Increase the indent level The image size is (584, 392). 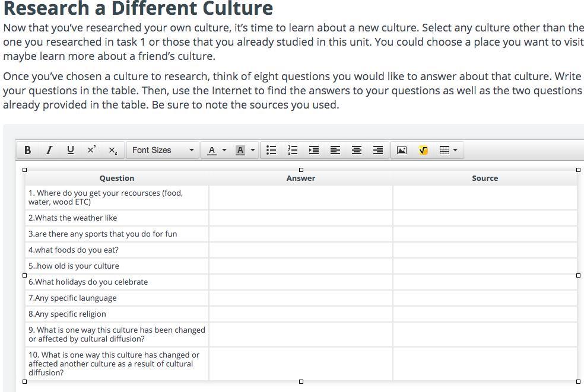click(314, 150)
